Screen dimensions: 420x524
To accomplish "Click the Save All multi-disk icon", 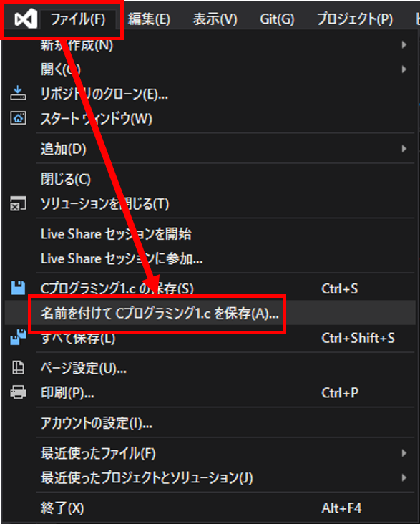I will (18, 337).
